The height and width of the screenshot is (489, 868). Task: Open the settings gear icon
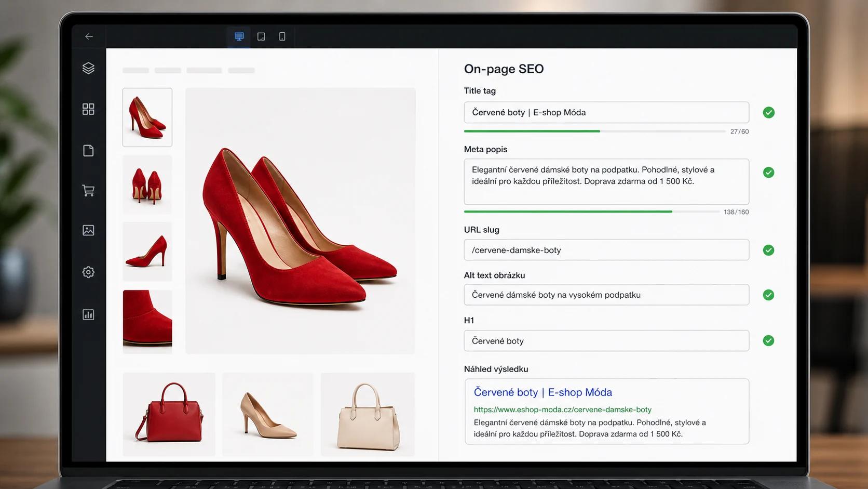[x=88, y=272]
